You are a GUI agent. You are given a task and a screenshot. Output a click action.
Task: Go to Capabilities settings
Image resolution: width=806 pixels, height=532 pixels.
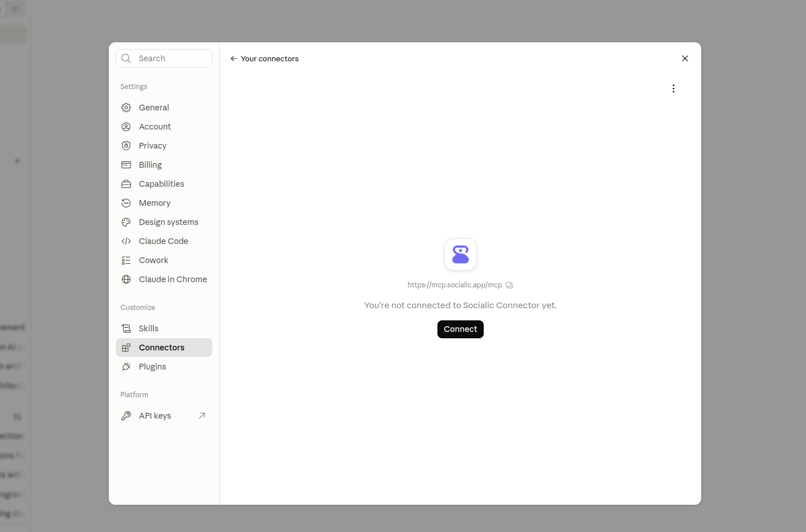click(164, 184)
